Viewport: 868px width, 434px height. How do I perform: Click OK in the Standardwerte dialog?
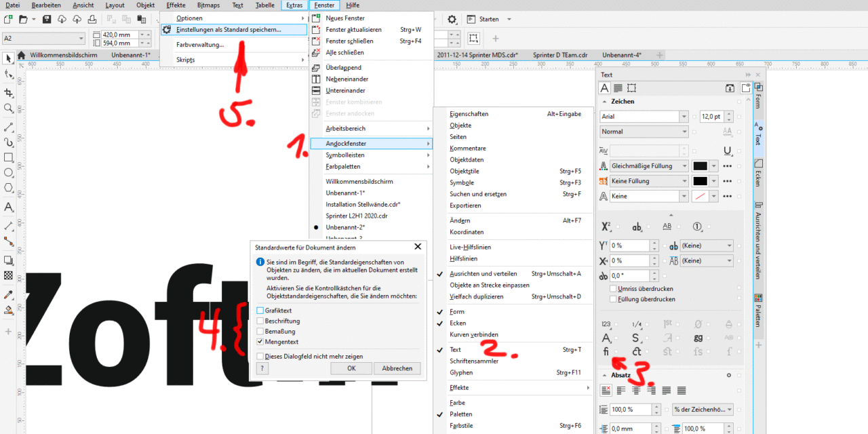tap(351, 368)
